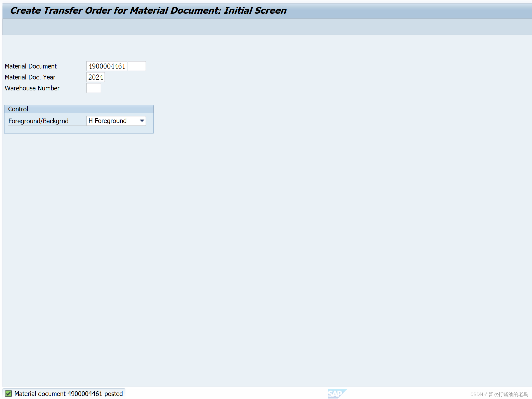Click the SAP logo at the bottom
This screenshot has width=532, height=399.
[x=337, y=394]
